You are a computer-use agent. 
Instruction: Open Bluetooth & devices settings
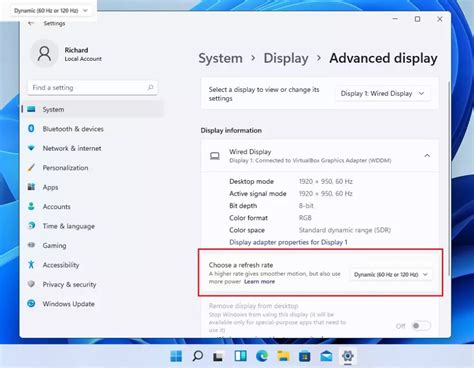pos(93,129)
